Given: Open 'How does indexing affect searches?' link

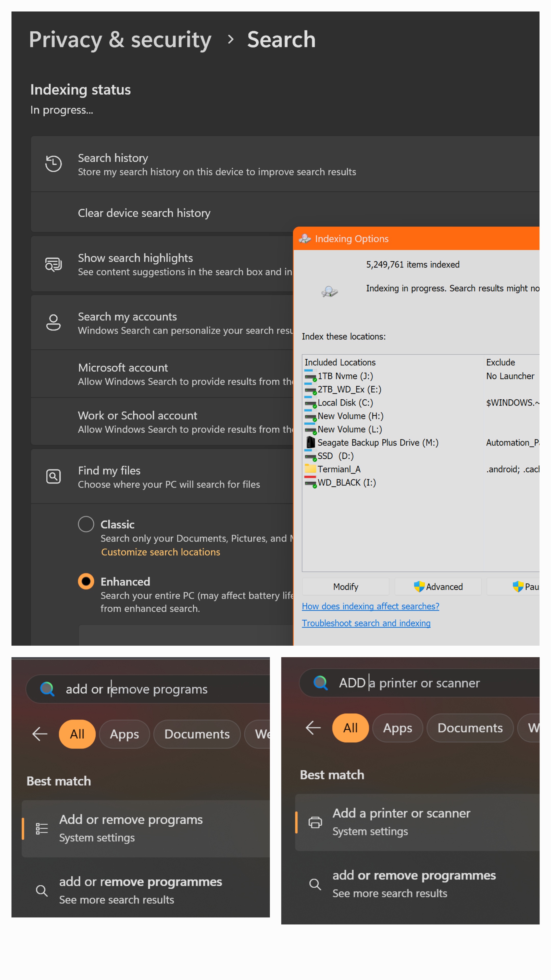Looking at the screenshot, I should 370,606.
